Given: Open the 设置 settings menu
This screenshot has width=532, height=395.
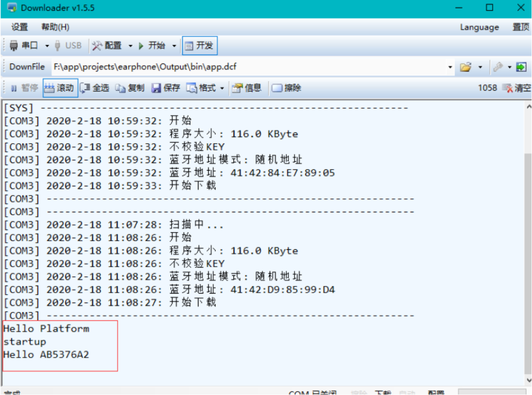Looking at the screenshot, I should [20, 27].
